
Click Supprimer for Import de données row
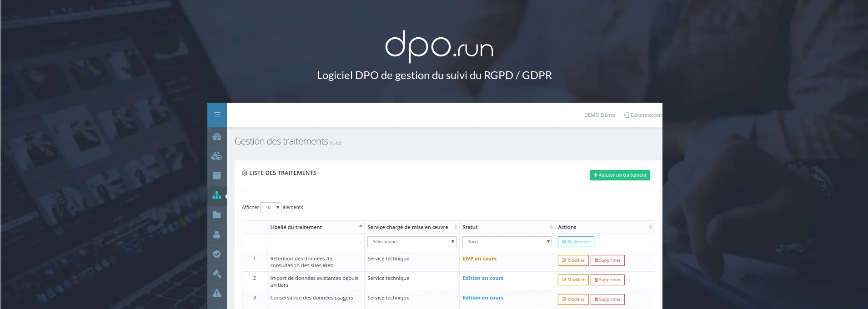pos(607,280)
